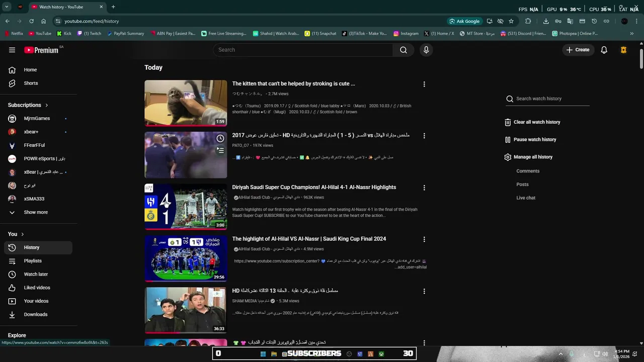Image resolution: width=644 pixels, height=362 pixels.
Task: Click Watch later clock on PATO_O7 thumbnail
Action: point(220,138)
